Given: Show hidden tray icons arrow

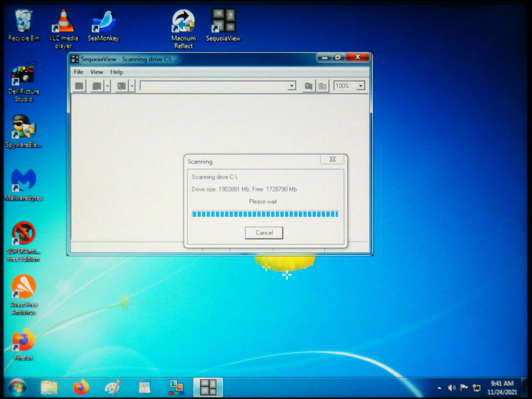Looking at the screenshot, I should click(x=439, y=388).
